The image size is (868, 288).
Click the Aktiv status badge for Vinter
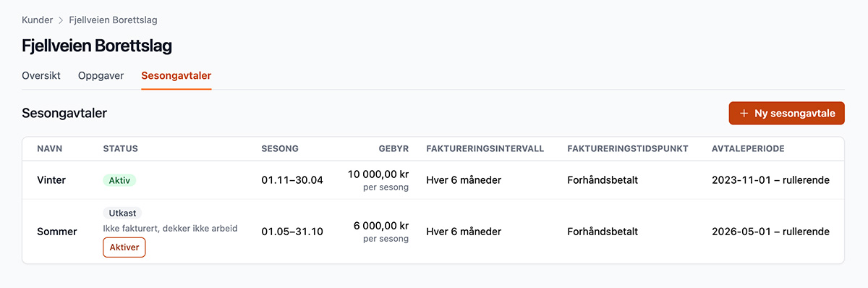pos(119,180)
